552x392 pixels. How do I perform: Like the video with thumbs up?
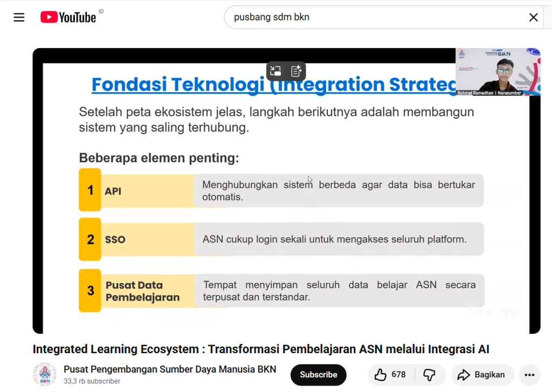[x=381, y=375]
